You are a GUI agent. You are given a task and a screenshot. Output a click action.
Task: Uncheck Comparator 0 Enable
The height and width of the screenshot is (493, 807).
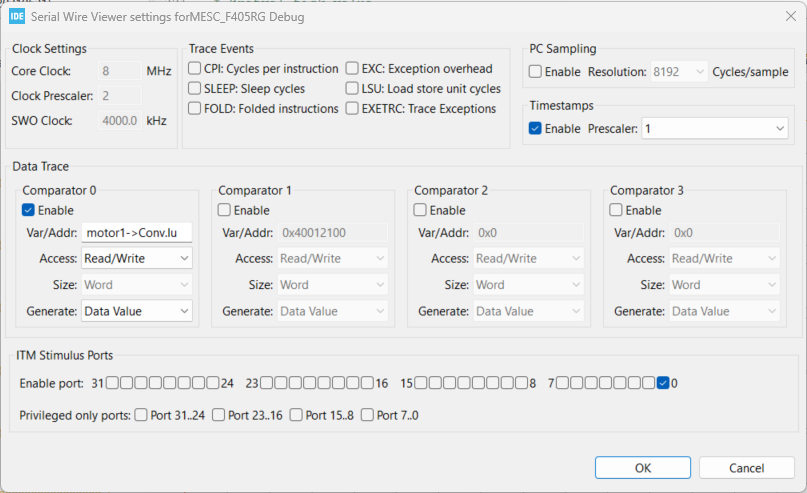click(x=28, y=210)
